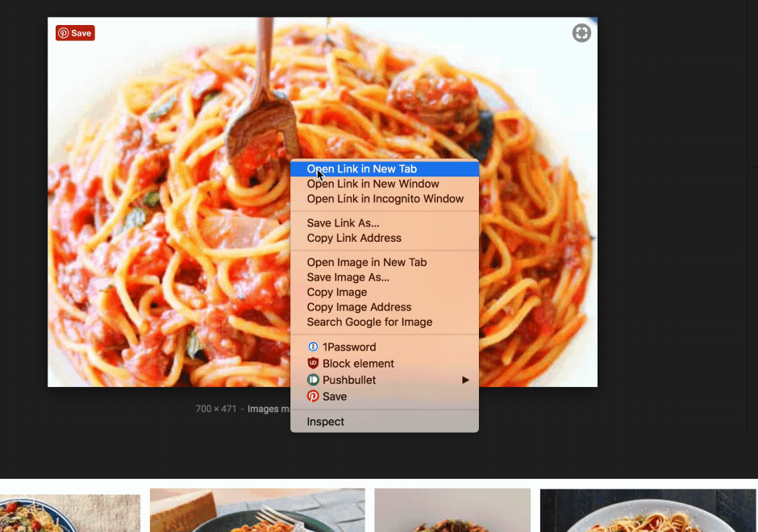The height and width of the screenshot is (532, 758).
Task: Select Search Google for Image
Action: pyautogui.click(x=385, y=322)
